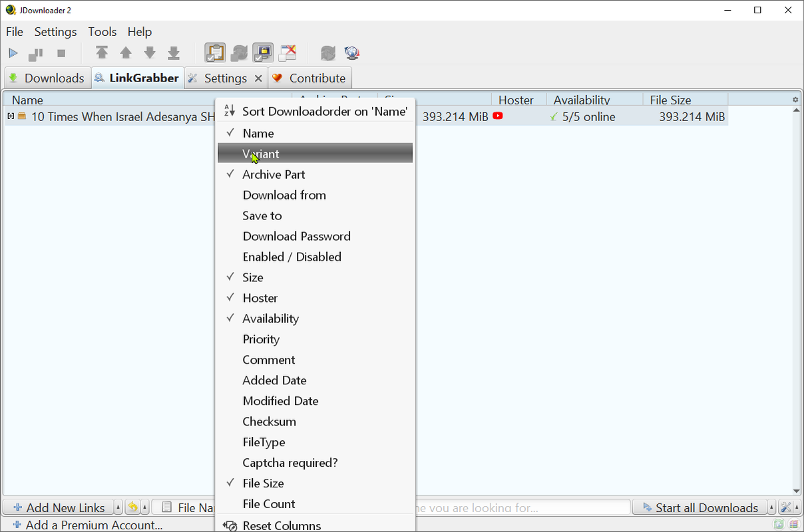The width and height of the screenshot is (804, 532).
Task: Enable the Variant column
Action: tap(315, 154)
